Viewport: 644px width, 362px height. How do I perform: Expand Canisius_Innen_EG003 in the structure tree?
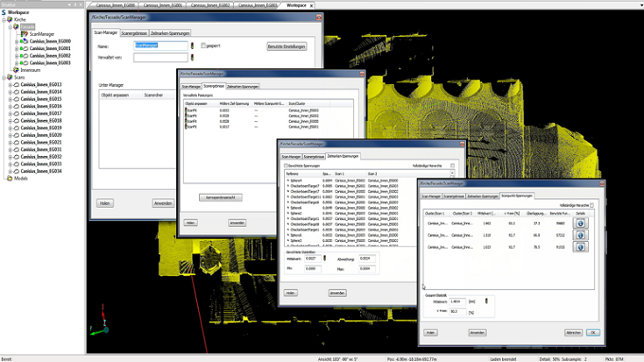[x=17, y=63]
